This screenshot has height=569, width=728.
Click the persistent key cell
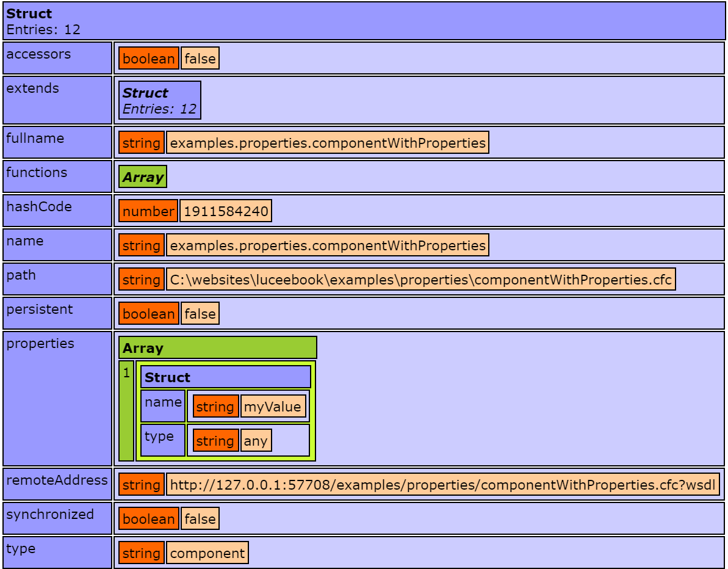[57, 313]
